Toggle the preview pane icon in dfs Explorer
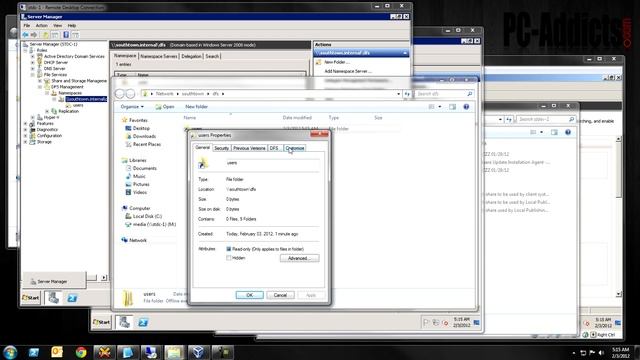 coord(452,107)
